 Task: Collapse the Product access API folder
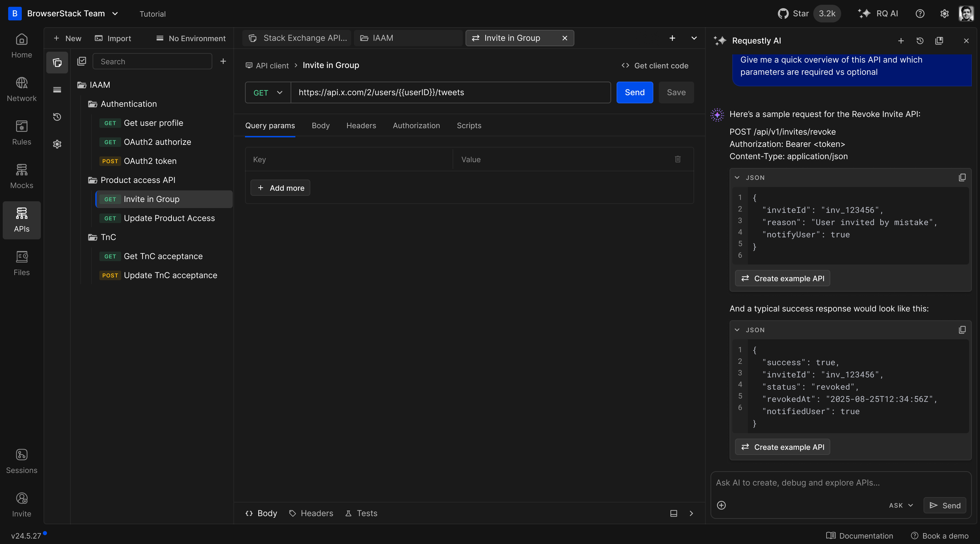click(x=132, y=180)
